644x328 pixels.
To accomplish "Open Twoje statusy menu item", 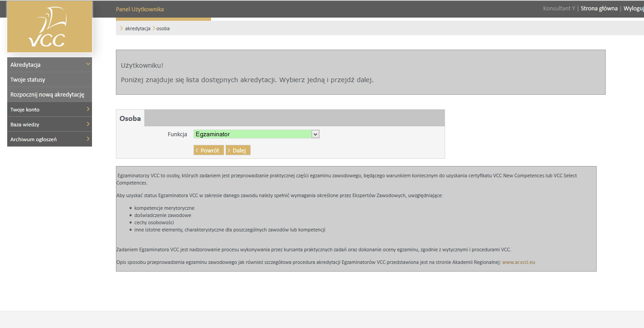I will [x=50, y=79].
